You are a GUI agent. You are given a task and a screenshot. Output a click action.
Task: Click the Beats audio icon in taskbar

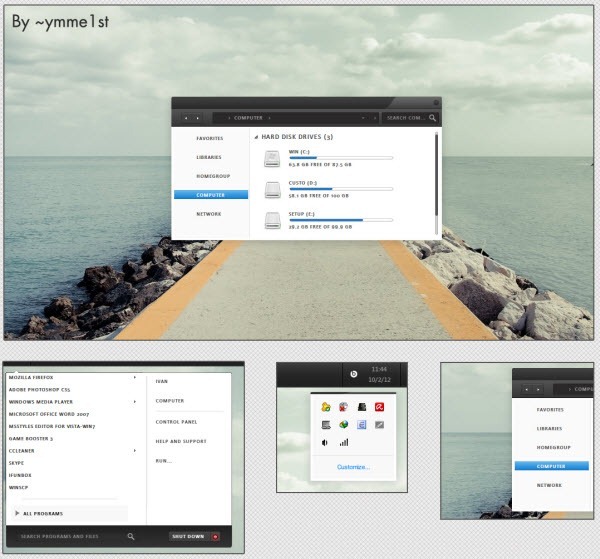(x=353, y=375)
